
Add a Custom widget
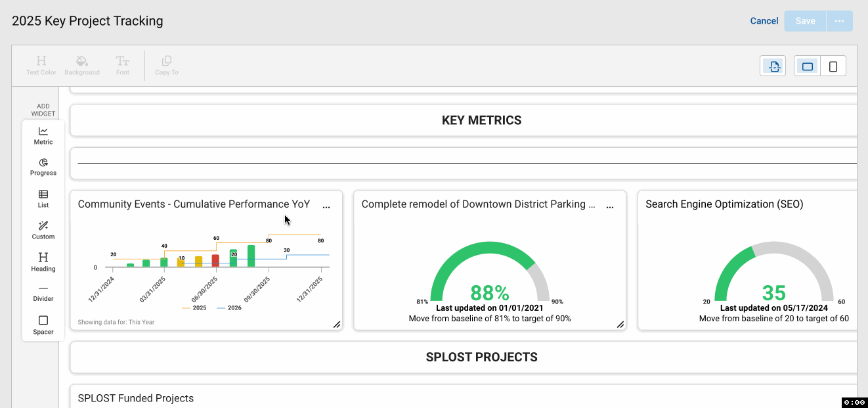tap(43, 231)
